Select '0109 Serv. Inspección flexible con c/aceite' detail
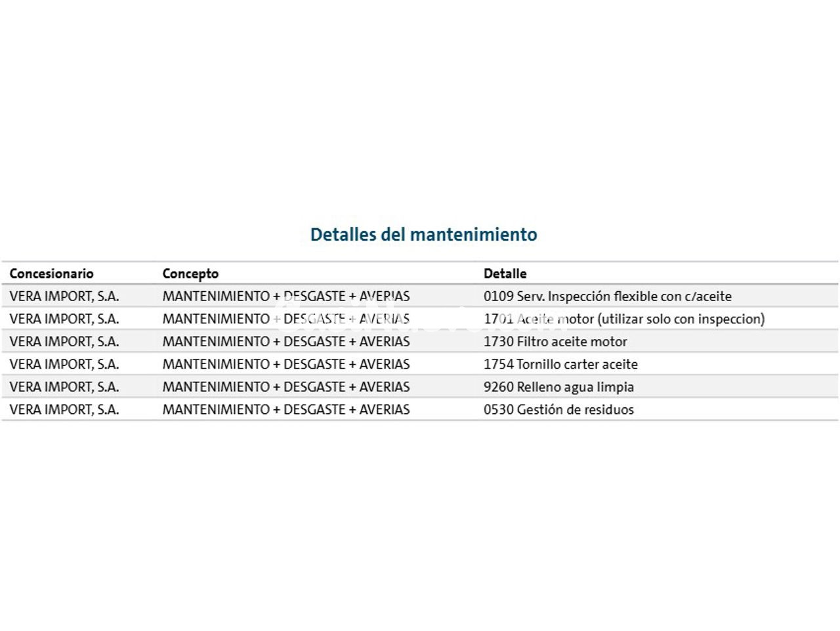This screenshot has height=631, width=840. tap(607, 296)
